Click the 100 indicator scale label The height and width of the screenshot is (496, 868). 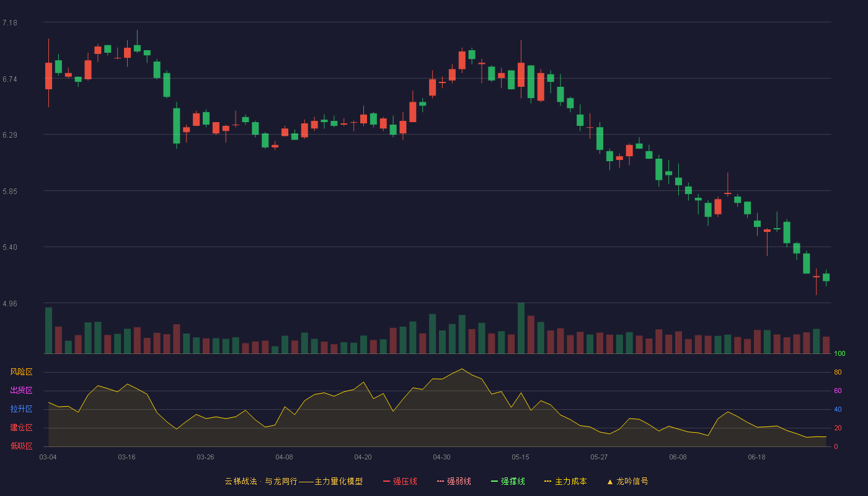(x=839, y=354)
